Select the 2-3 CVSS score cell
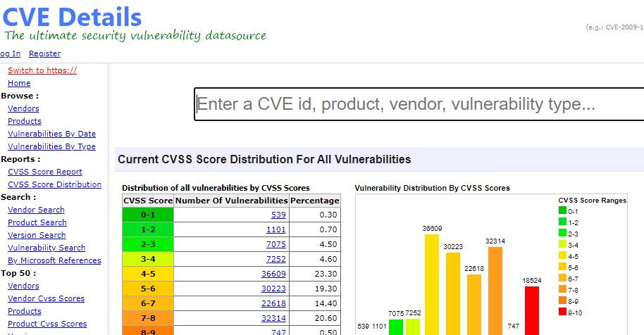The height and width of the screenshot is (335, 644). tap(148, 244)
